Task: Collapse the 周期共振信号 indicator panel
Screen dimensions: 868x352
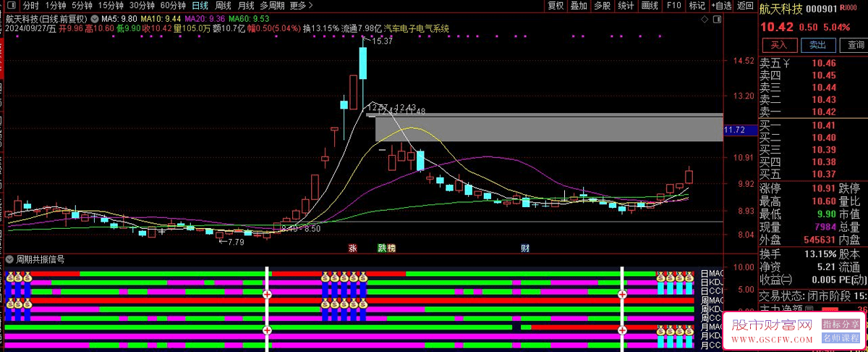Action: [9, 259]
